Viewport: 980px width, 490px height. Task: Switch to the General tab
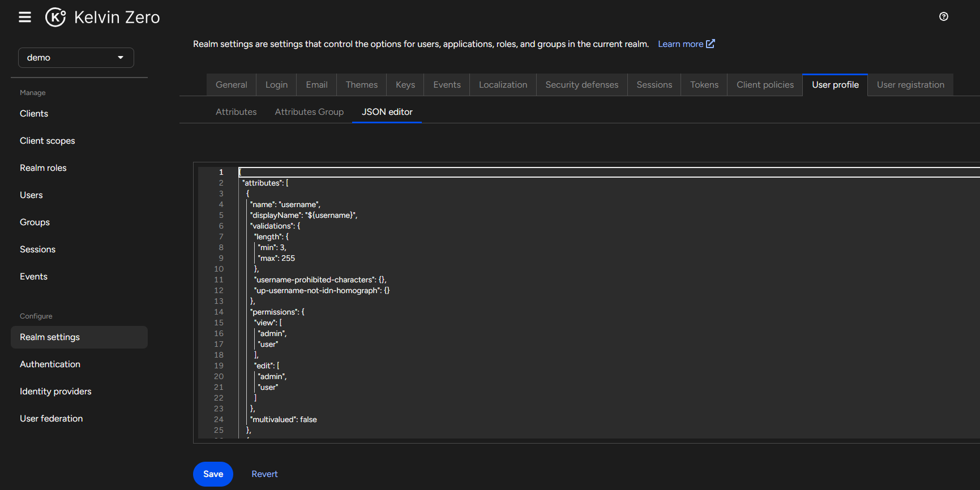pyautogui.click(x=232, y=85)
